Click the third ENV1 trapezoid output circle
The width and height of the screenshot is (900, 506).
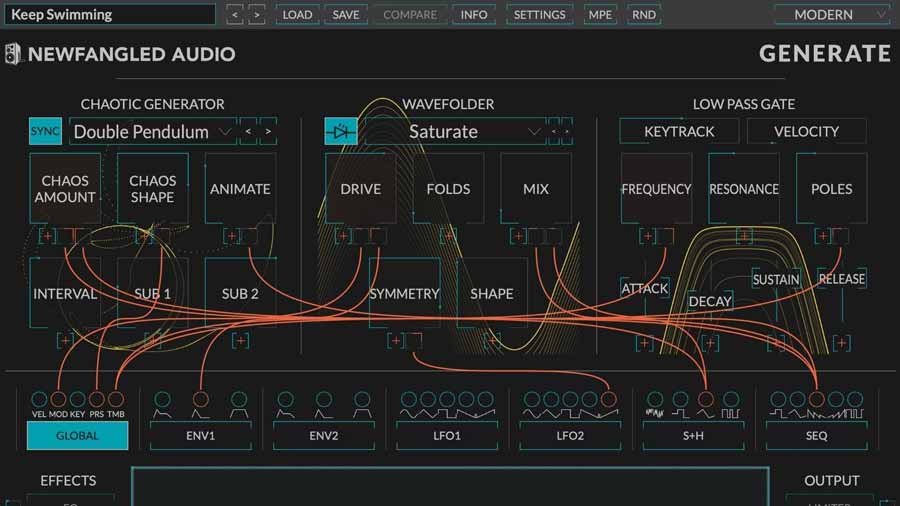[239, 399]
